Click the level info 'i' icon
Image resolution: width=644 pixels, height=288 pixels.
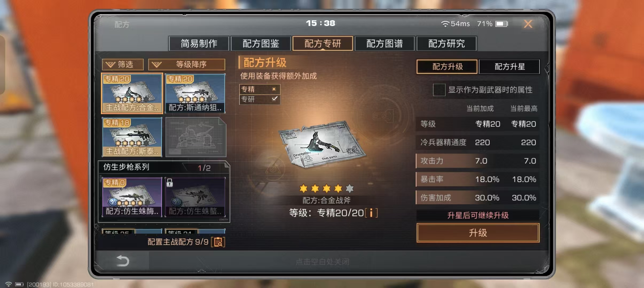point(371,213)
